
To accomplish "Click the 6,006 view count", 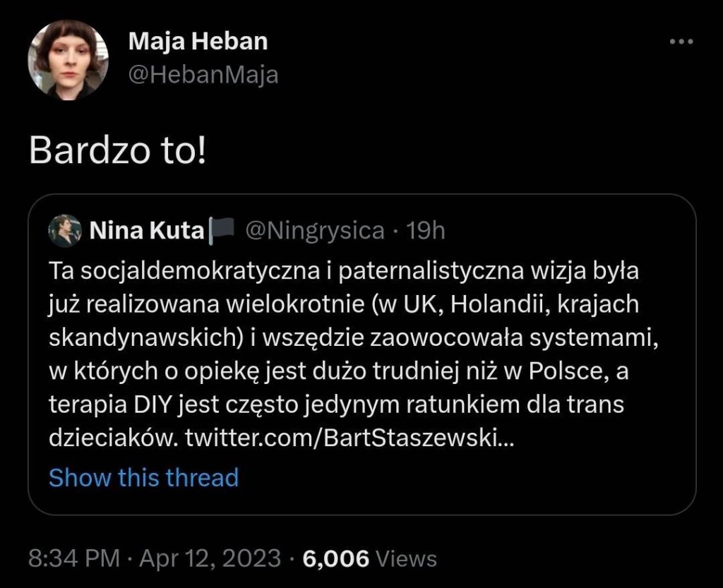I will 335,559.
